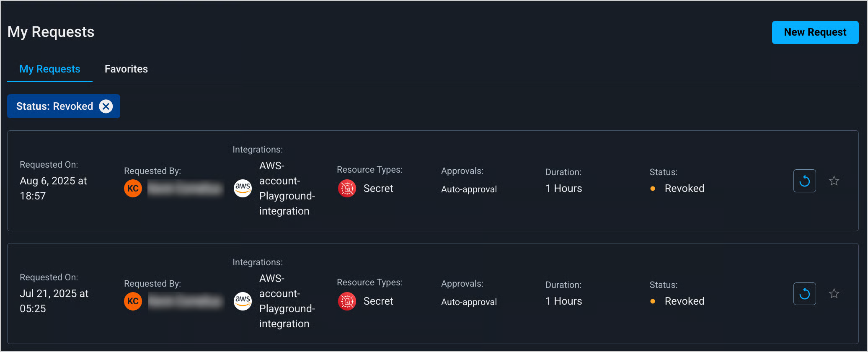Click the New Request button
The width and height of the screenshot is (868, 352).
pos(815,32)
